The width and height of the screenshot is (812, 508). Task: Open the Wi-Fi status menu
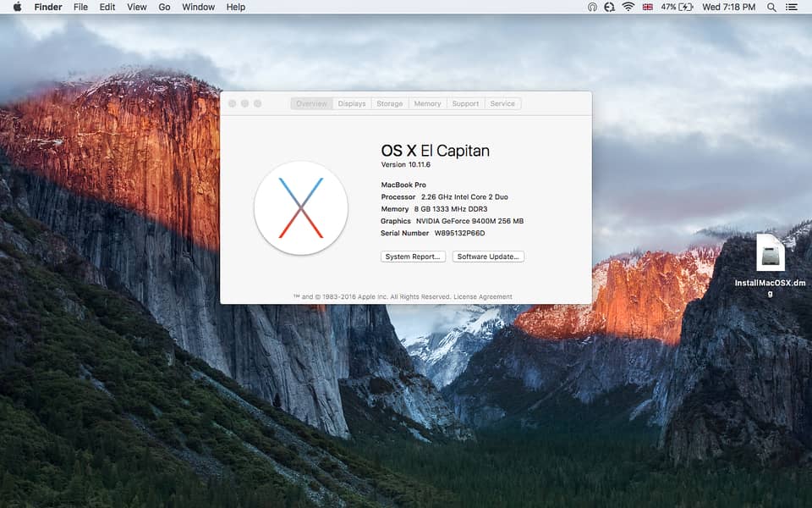click(x=628, y=7)
